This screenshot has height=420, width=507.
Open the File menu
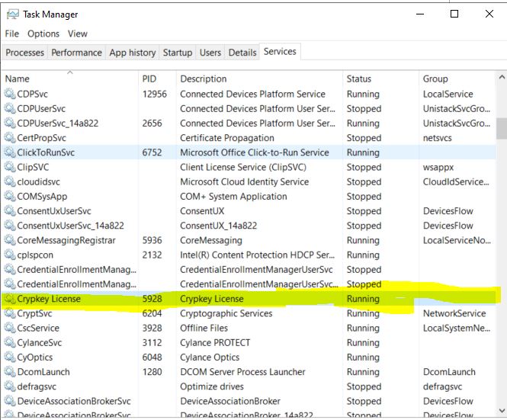click(x=12, y=34)
